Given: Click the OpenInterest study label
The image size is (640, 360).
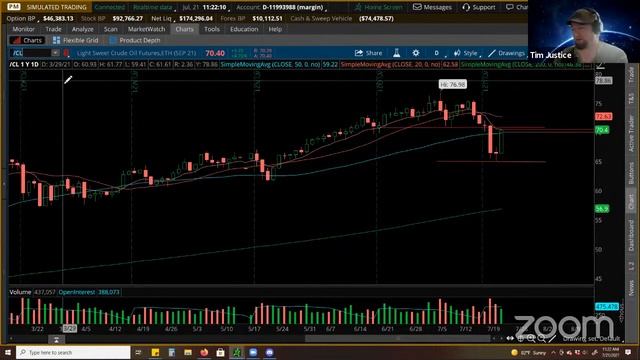Looking at the screenshot, I should point(77,292).
